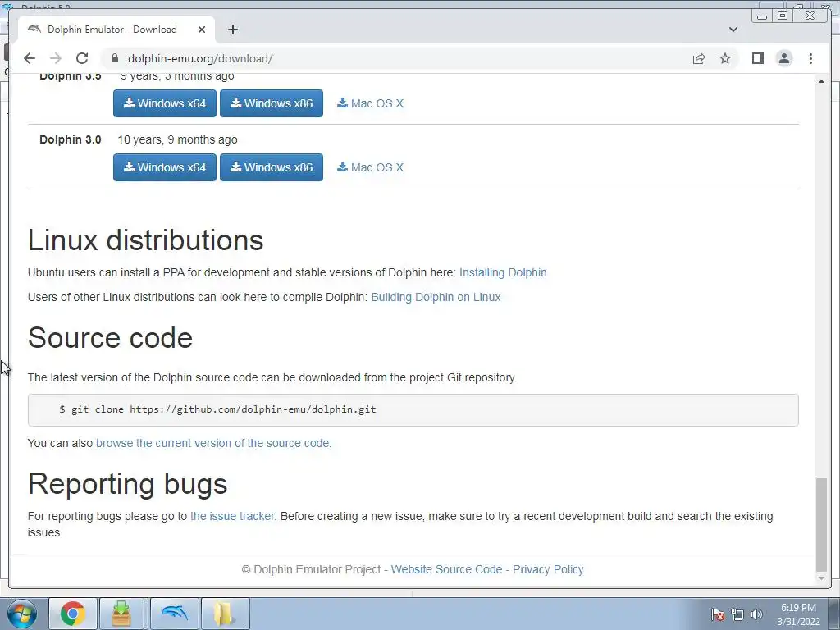This screenshot has width=840, height=630.
Task: Download Dolphin 3.0 Windows x86
Action: 271,167
